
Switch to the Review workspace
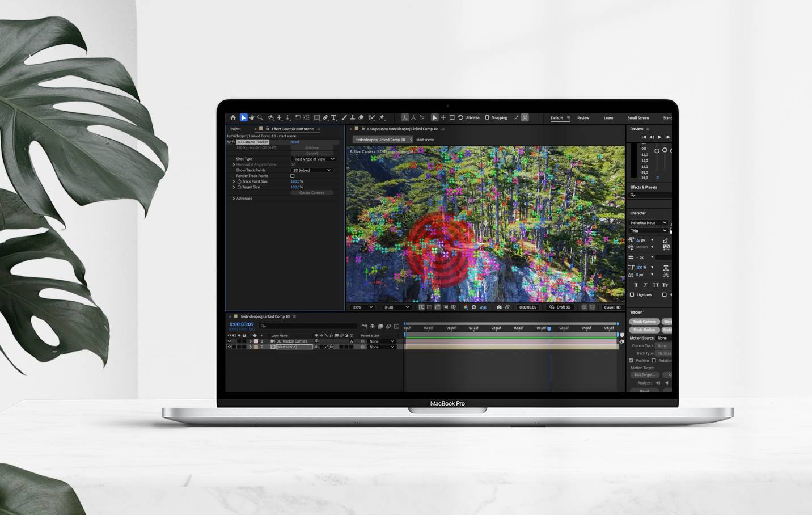(583, 118)
